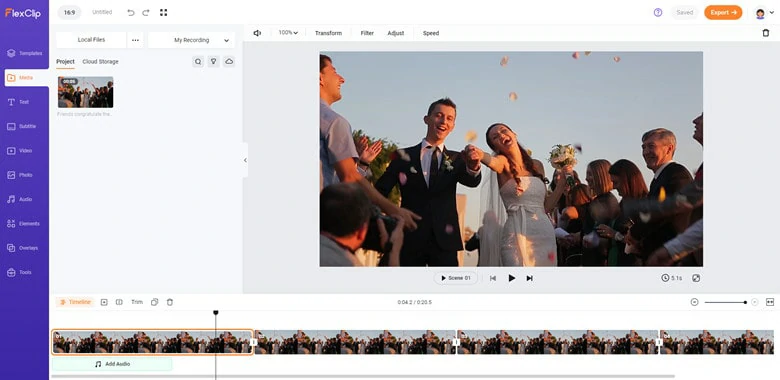Collapse the media panel with the side arrow

[245, 160]
